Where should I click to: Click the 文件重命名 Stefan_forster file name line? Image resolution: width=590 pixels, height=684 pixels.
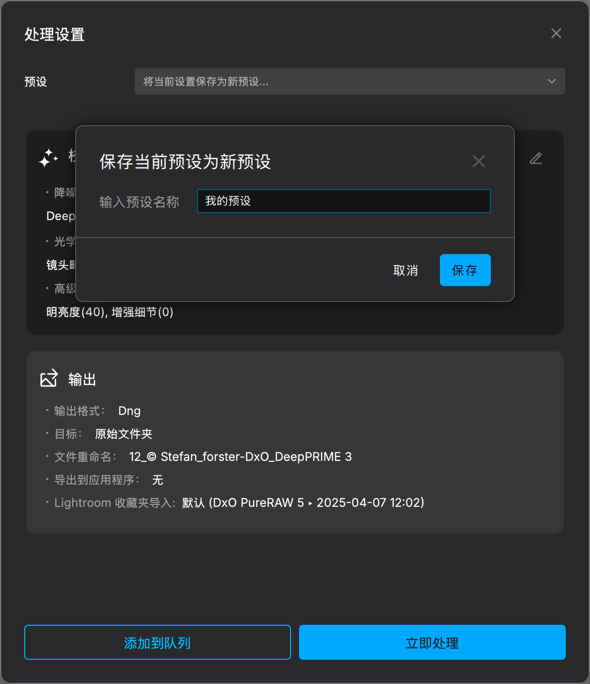(x=199, y=457)
